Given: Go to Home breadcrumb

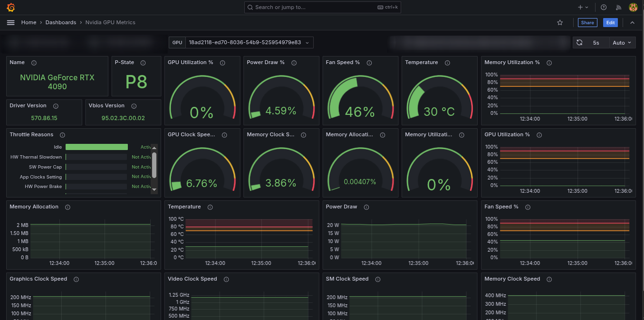Looking at the screenshot, I should click(29, 22).
